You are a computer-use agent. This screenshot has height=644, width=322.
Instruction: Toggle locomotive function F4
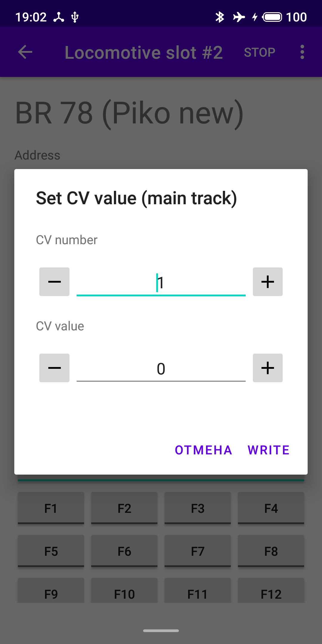pos(271,508)
